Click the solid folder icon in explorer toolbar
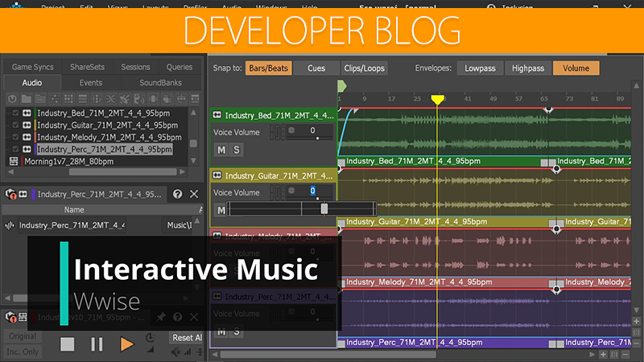The image size is (644, 362). click(x=27, y=98)
